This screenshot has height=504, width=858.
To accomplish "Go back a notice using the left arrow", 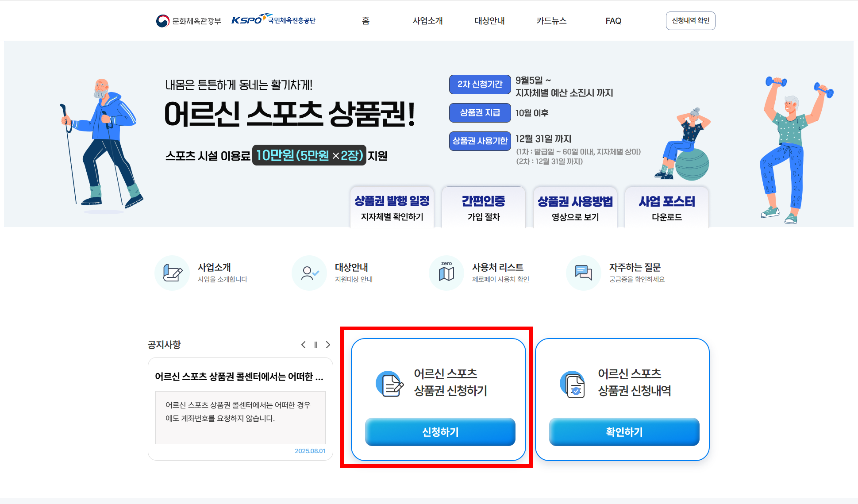I will (x=304, y=344).
